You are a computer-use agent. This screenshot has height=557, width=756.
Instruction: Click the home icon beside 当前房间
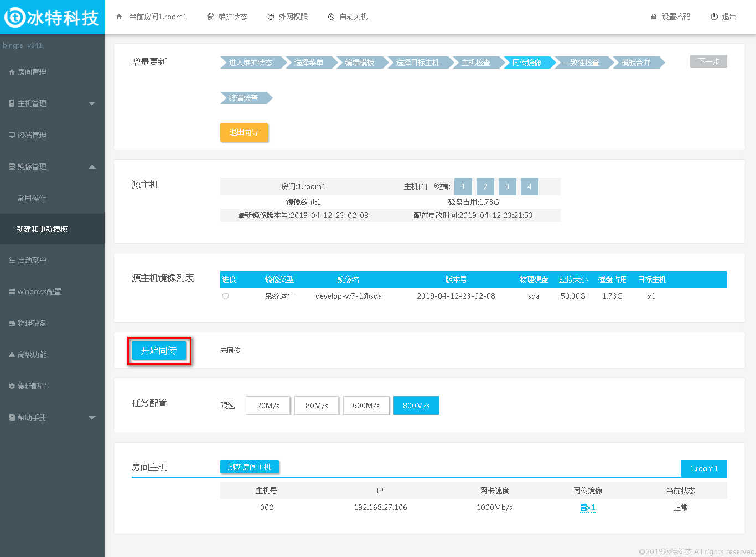click(x=120, y=17)
